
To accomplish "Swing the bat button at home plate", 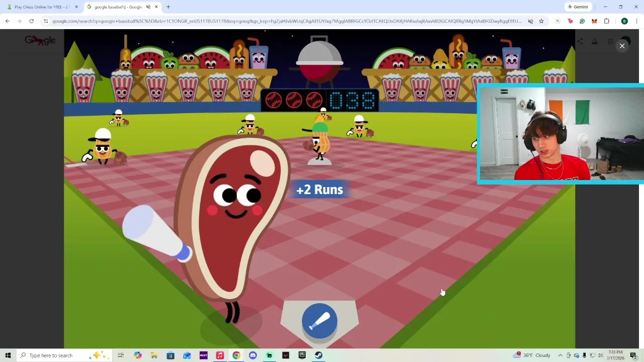I will 319,321.
